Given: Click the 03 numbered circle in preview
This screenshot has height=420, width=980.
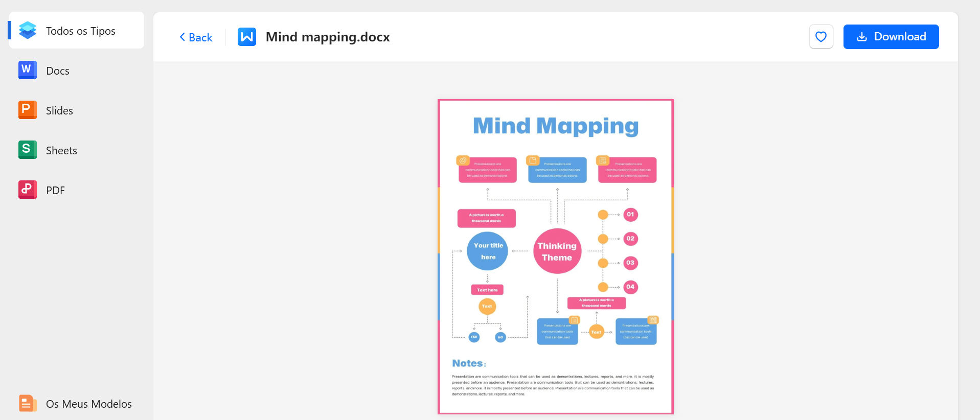Looking at the screenshot, I should coord(630,263).
